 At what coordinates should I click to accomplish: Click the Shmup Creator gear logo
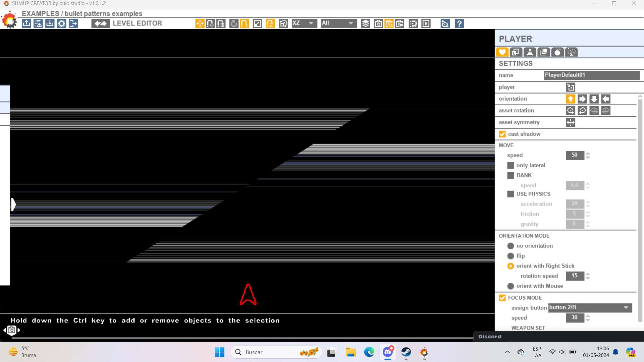[x=9, y=19]
